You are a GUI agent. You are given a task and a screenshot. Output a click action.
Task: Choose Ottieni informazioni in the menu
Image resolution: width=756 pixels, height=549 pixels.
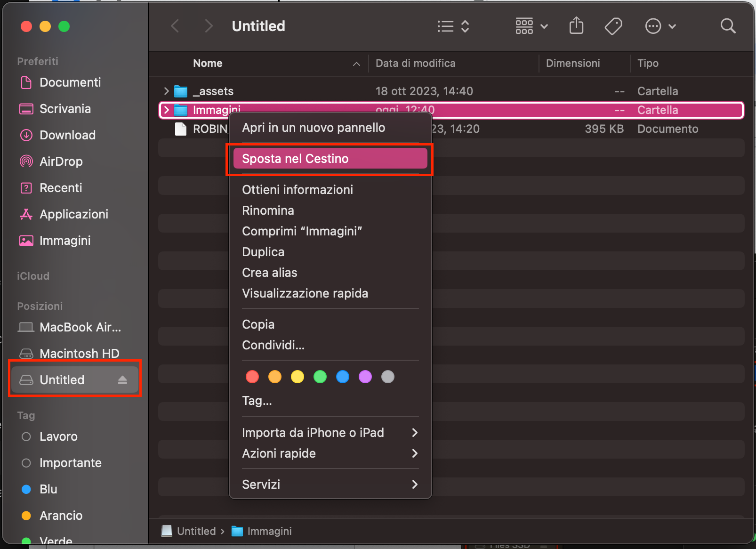click(x=298, y=190)
